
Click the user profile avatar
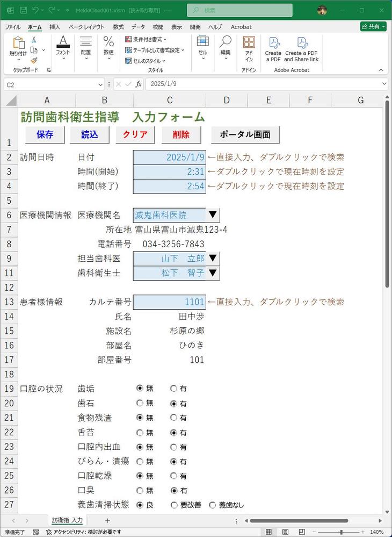(x=322, y=10)
